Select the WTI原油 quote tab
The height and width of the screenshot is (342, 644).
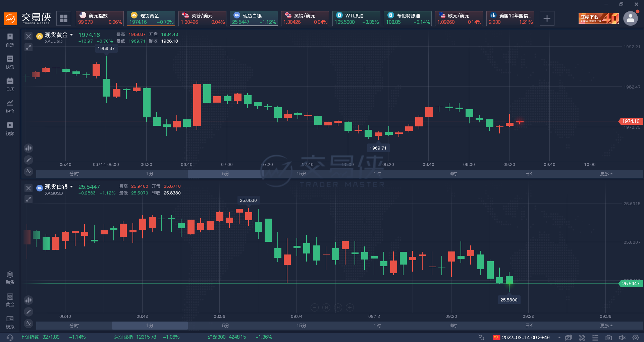[356, 18]
